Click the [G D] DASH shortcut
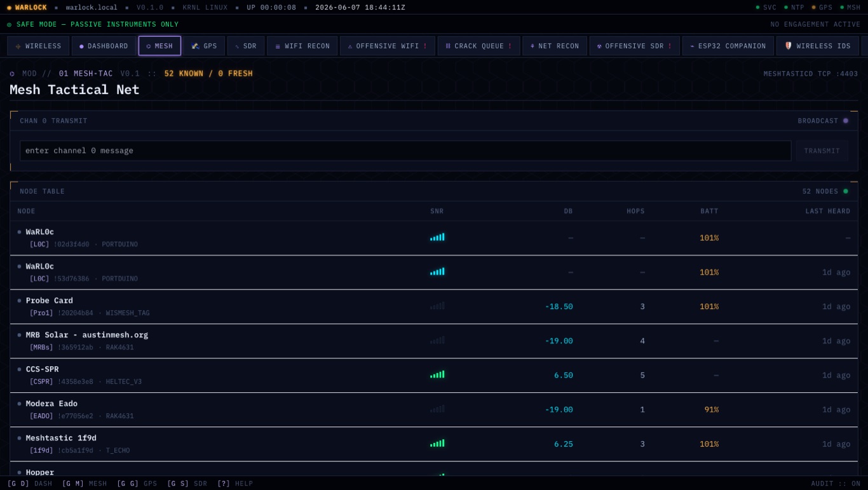The width and height of the screenshot is (868, 490). 30,484
